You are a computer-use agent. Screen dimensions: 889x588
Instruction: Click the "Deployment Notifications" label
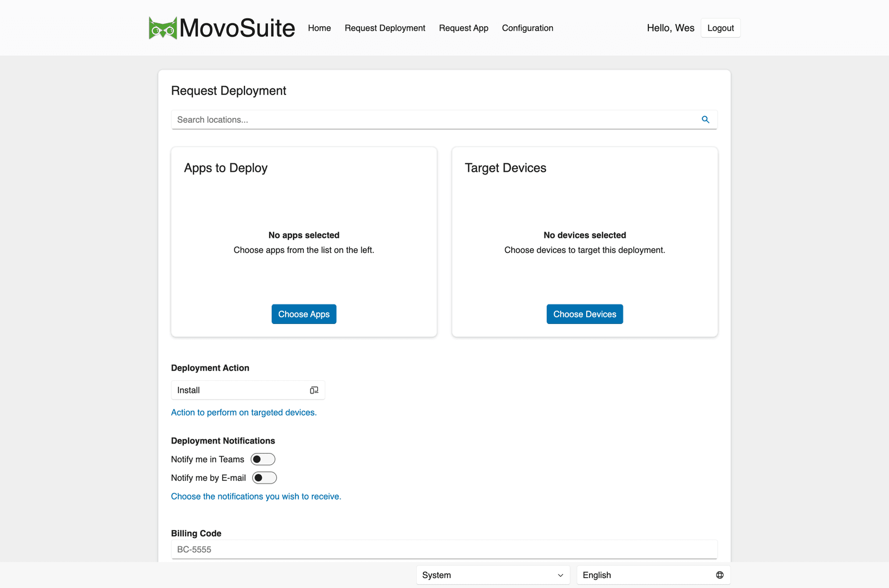tap(223, 441)
